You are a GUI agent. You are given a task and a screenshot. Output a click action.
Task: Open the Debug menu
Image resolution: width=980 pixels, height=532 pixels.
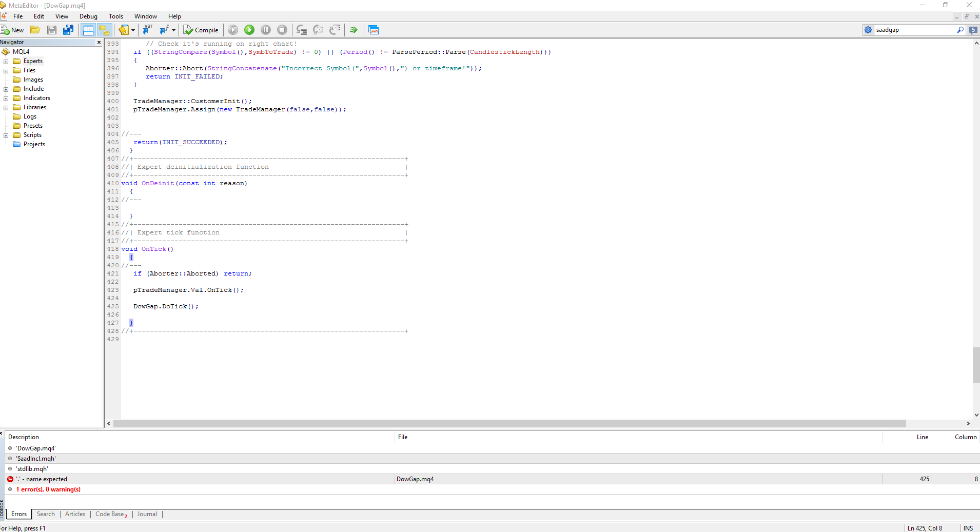(88, 16)
